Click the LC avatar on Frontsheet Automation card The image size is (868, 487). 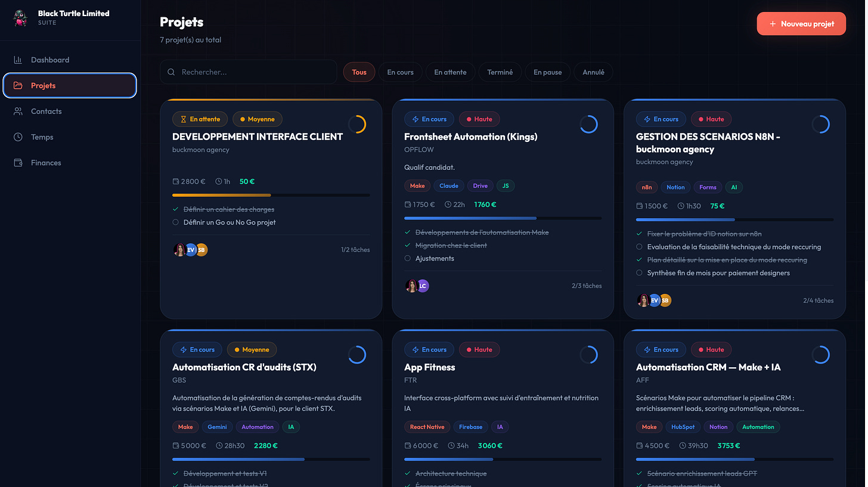pos(423,286)
